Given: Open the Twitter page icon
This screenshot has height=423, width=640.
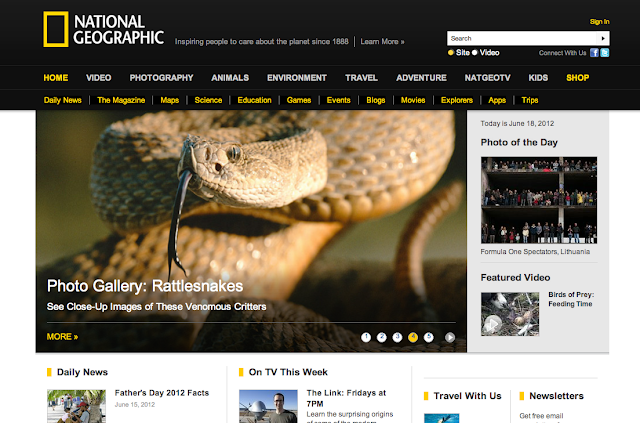Looking at the screenshot, I should 604,52.
